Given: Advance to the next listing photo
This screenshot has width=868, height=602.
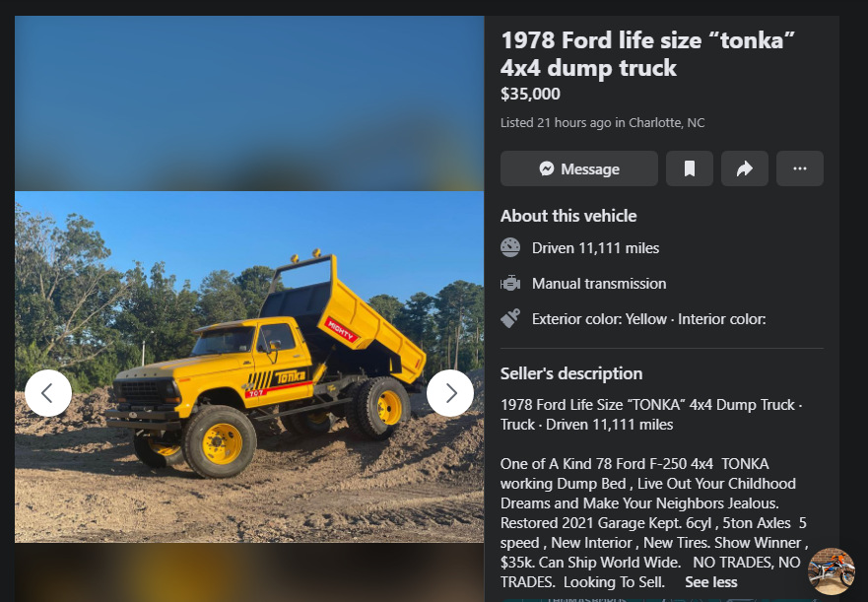Looking at the screenshot, I should (x=450, y=393).
